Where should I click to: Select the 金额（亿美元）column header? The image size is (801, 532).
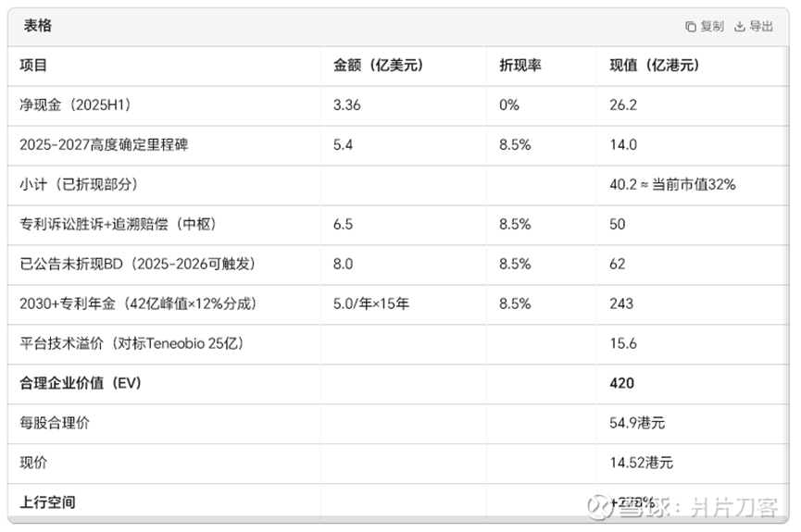click(x=378, y=66)
